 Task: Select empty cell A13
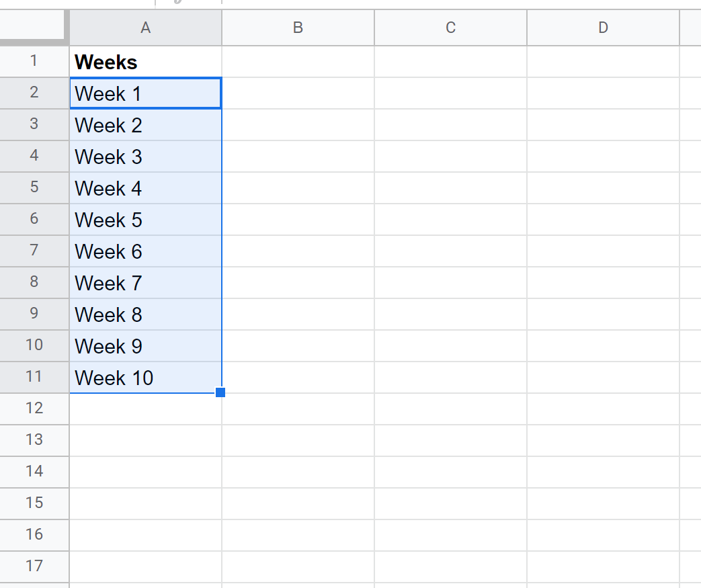(146, 440)
